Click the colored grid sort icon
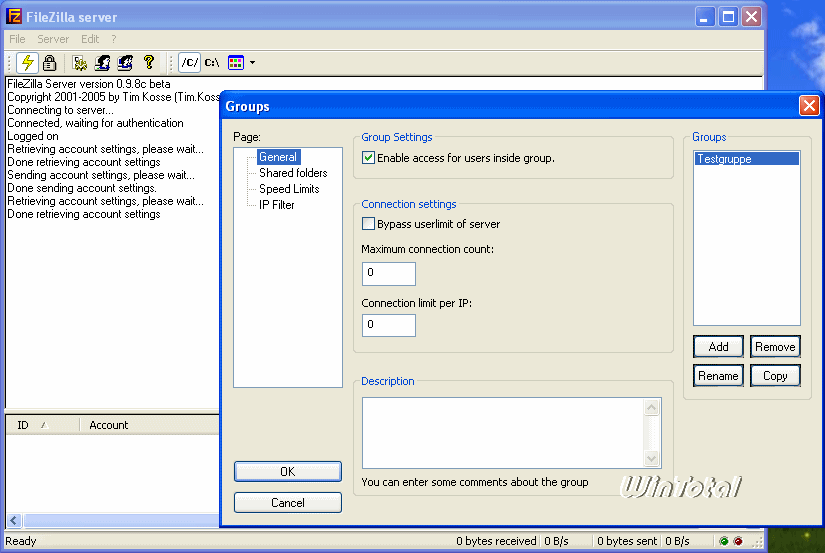Screen dimensions: 825x553 [x=236, y=63]
